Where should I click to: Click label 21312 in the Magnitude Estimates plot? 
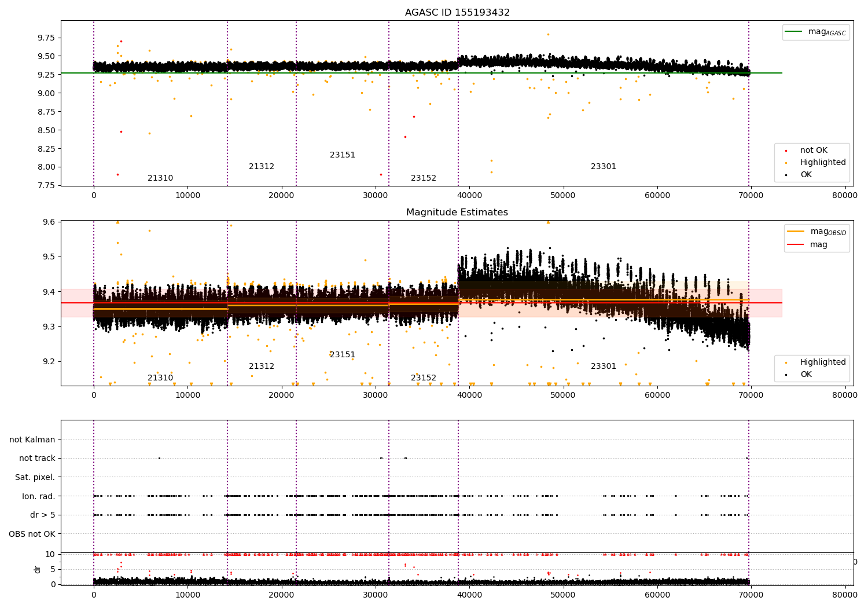(262, 367)
